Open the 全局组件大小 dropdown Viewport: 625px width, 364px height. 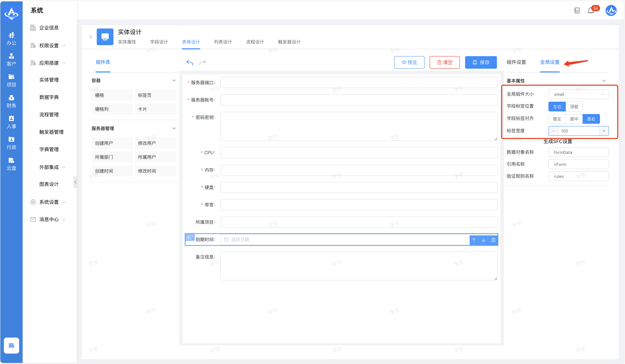click(578, 94)
